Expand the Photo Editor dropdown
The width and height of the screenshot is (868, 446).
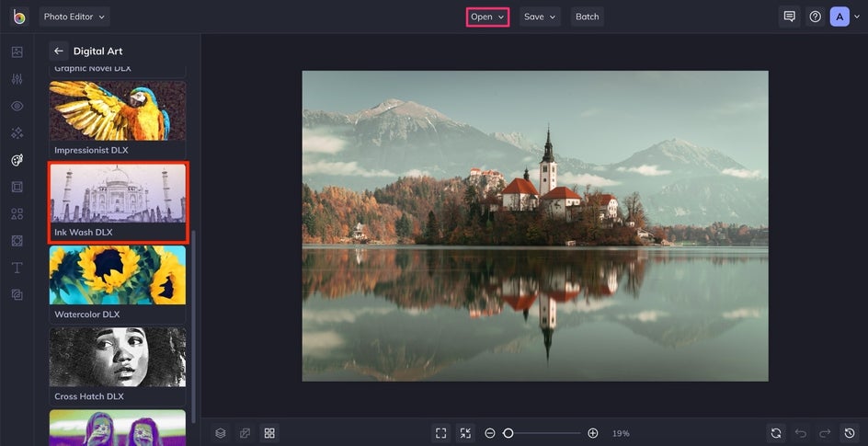point(74,17)
